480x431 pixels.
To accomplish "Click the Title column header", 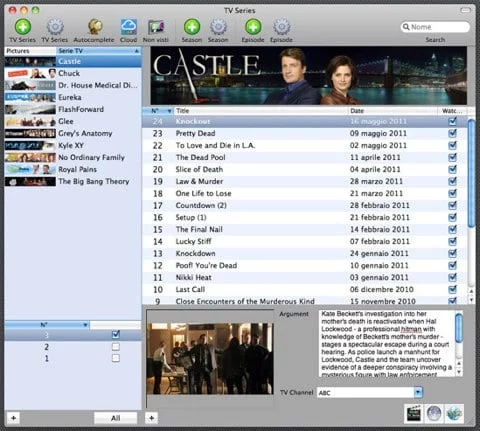I will [261, 111].
